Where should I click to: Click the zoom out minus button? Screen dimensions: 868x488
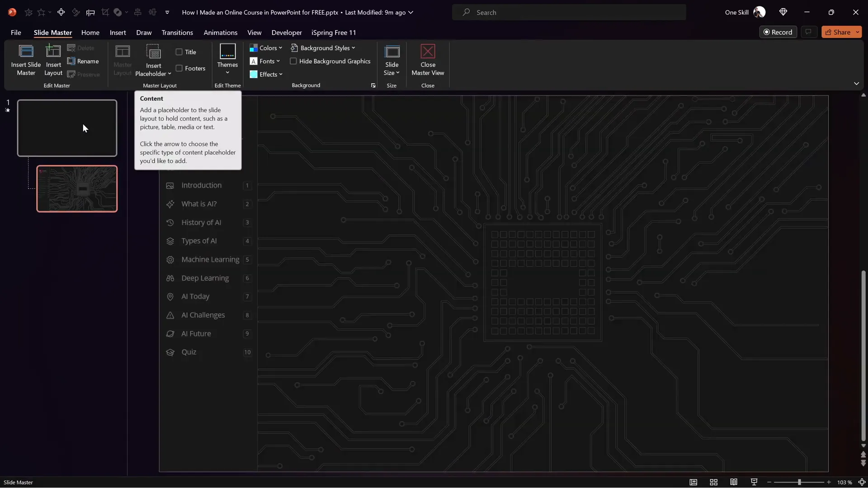click(x=769, y=482)
